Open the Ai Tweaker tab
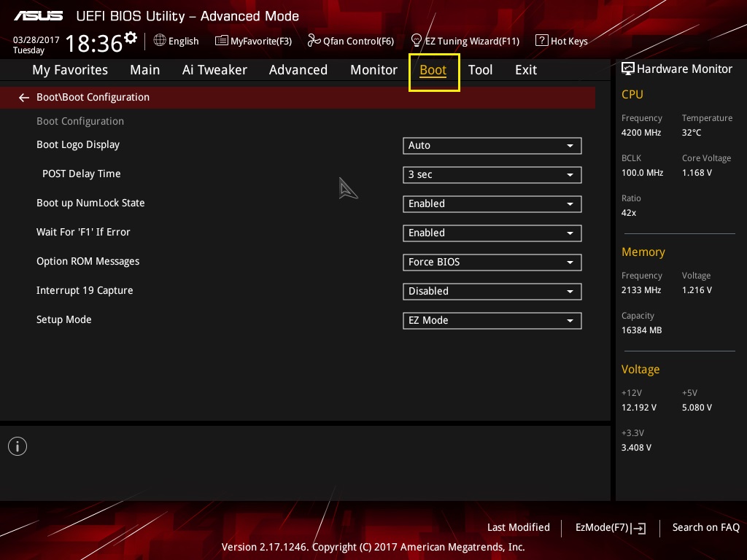The image size is (747, 560). click(x=214, y=70)
